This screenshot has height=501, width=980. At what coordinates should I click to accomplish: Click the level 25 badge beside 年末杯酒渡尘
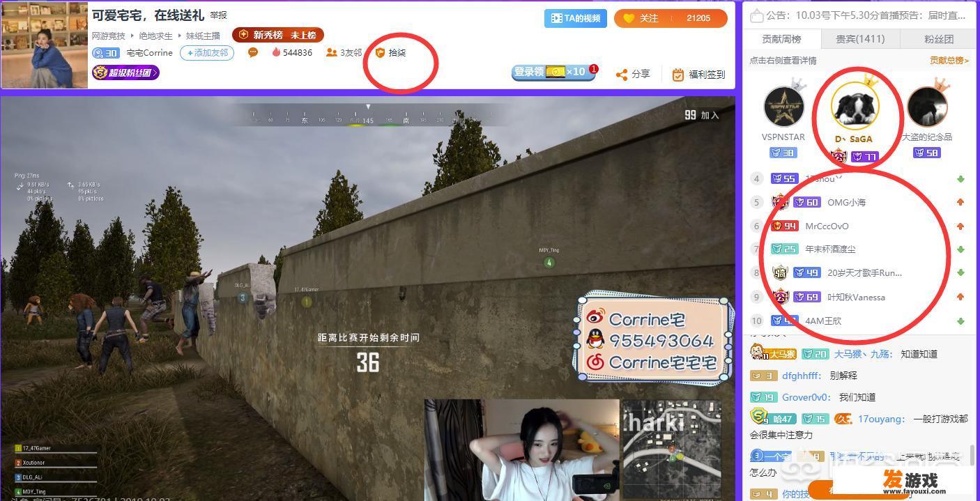coord(784,249)
